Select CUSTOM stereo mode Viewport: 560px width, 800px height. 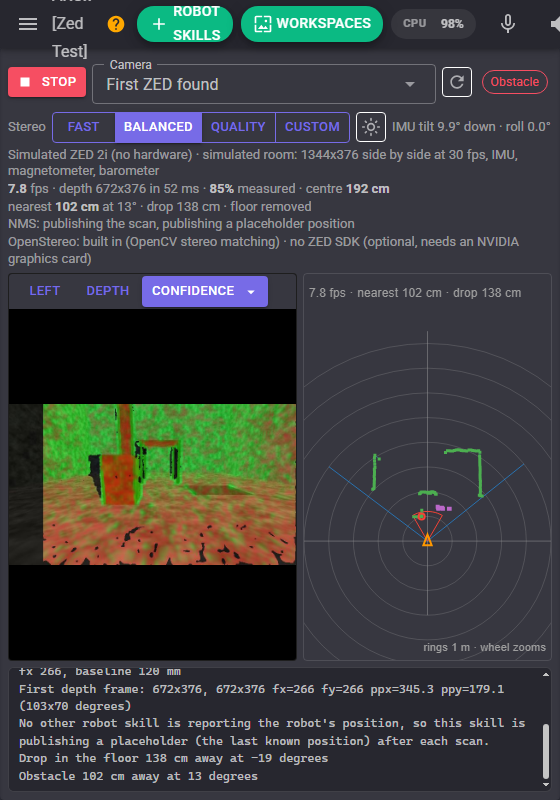coord(312,127)
